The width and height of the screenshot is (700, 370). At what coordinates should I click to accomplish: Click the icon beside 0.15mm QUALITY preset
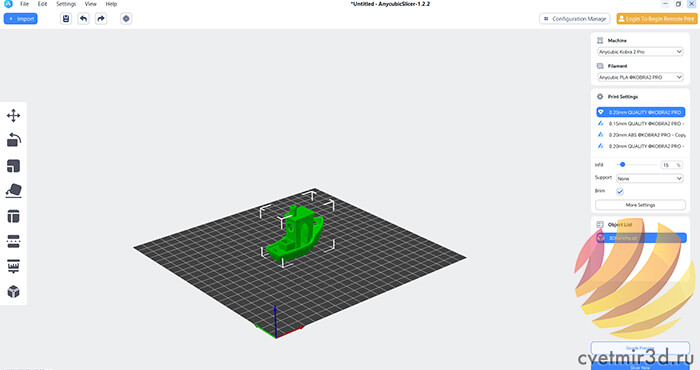[601, 124]
